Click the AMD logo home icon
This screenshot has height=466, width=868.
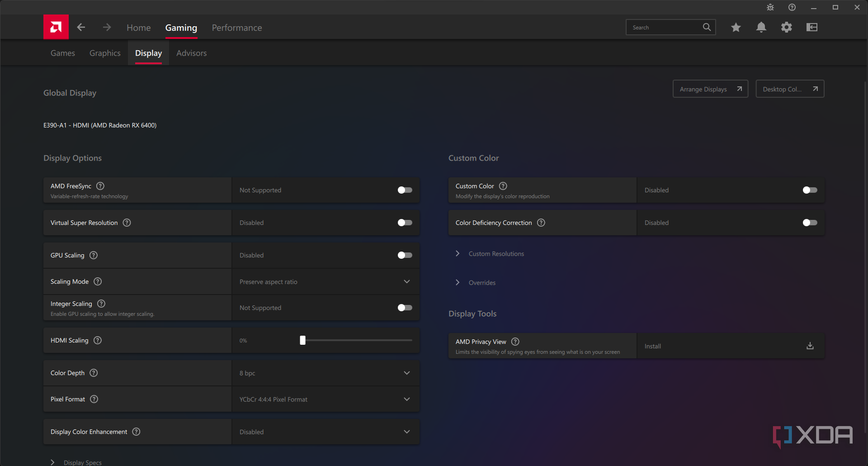[56, 27]
